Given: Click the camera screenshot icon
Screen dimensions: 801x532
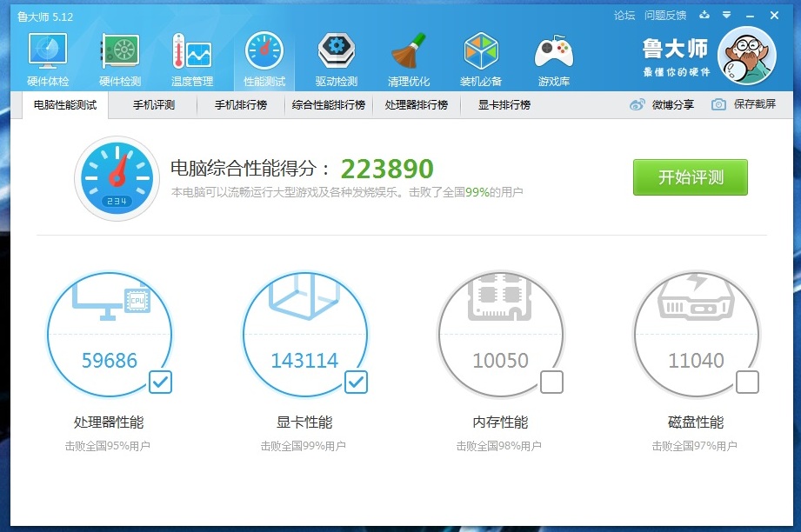Looking at the screenshot, I should pos(718,104).
